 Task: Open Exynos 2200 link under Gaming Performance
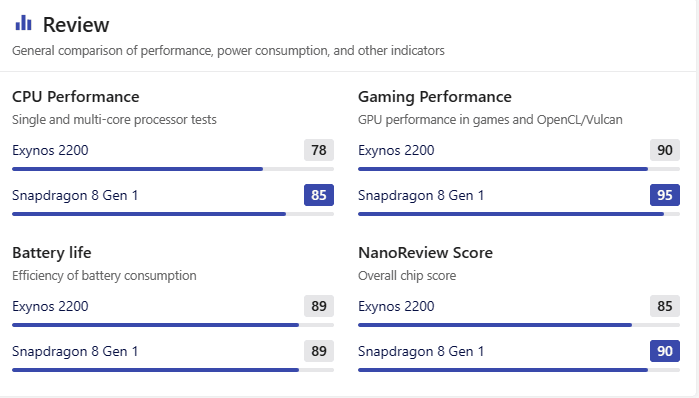click(x=396, y=150)
